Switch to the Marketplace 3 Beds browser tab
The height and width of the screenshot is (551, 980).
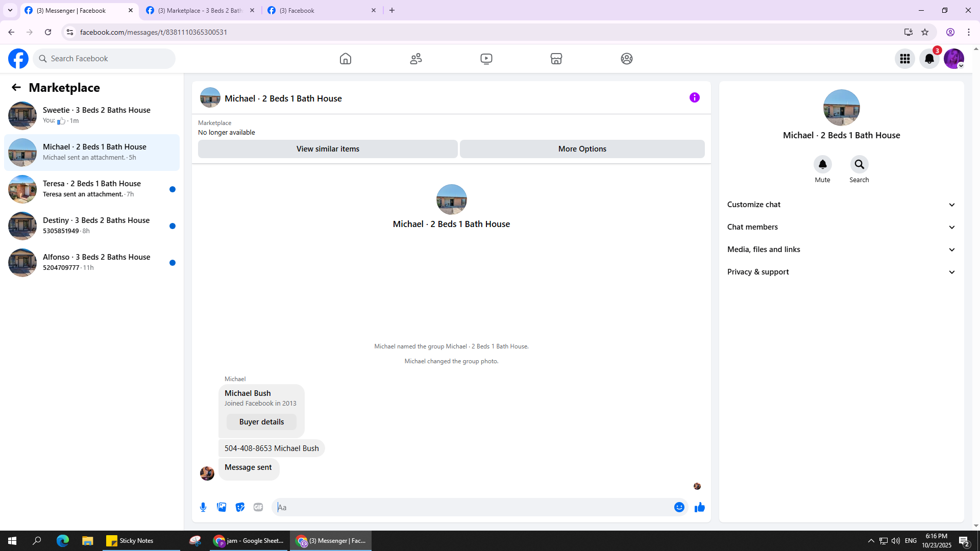tap(200, 10)
